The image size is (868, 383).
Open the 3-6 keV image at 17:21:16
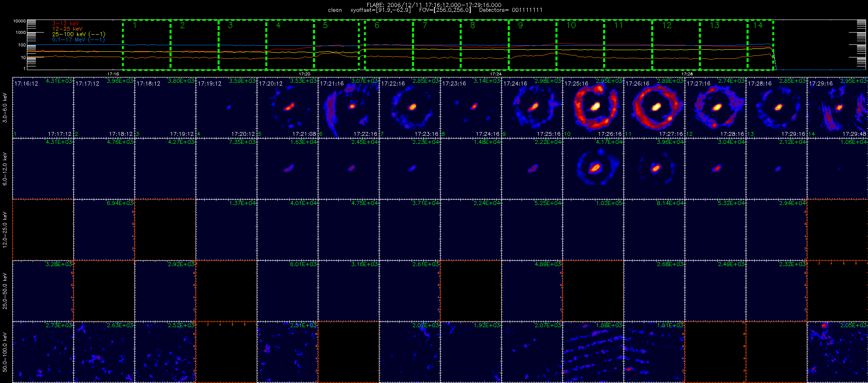[348, 108]
